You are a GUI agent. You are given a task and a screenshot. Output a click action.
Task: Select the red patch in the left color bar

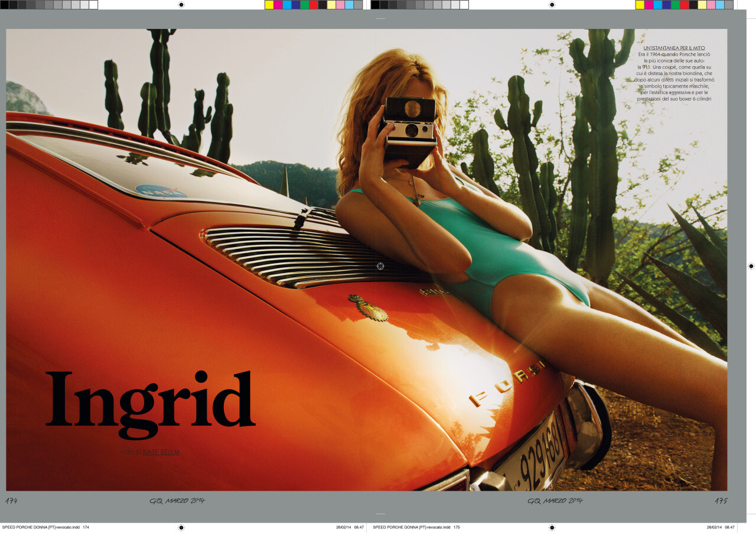[x=313, y=5]
